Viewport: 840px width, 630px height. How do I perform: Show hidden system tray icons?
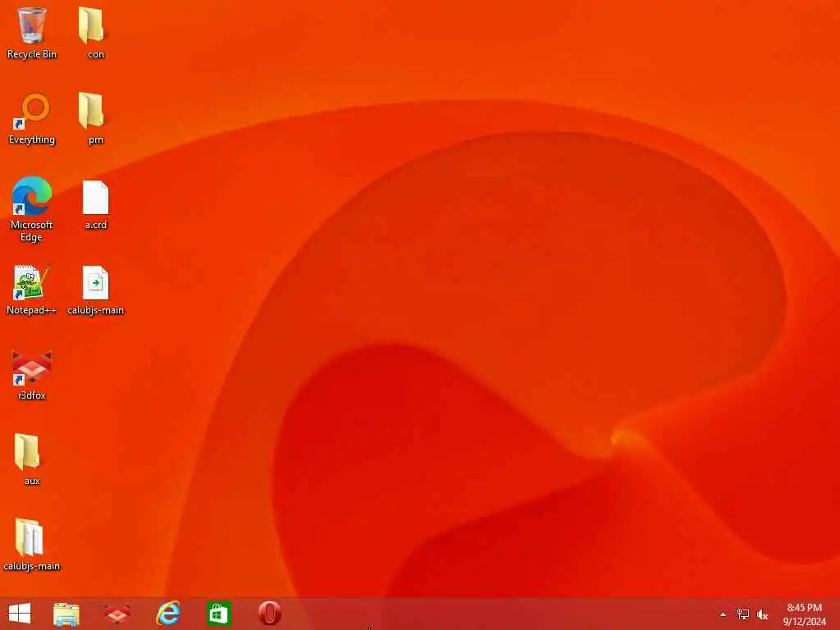(x=724, y=614)
